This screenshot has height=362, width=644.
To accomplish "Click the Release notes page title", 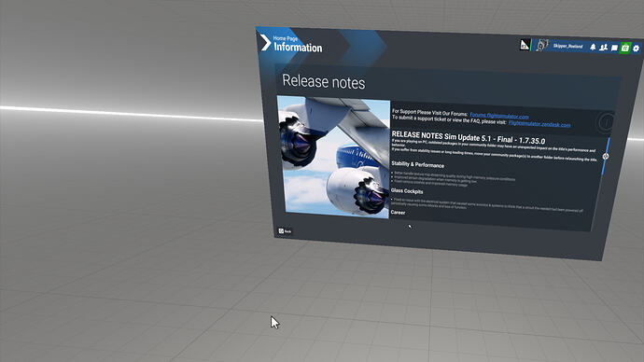I will [x=324, y=82].
